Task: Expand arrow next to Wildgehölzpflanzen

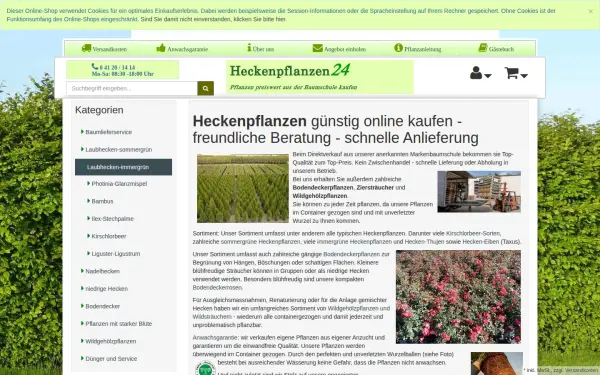Action: [x=82, y=341]
